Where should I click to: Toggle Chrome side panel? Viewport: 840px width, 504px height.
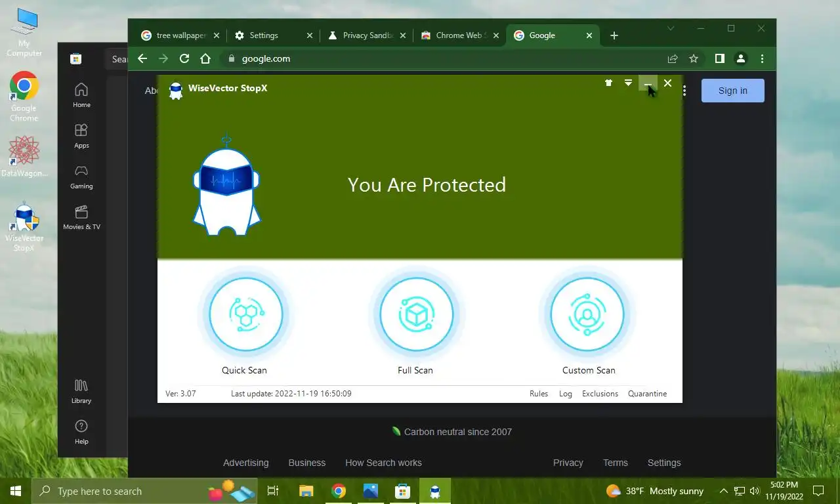[x=720, y=58]
